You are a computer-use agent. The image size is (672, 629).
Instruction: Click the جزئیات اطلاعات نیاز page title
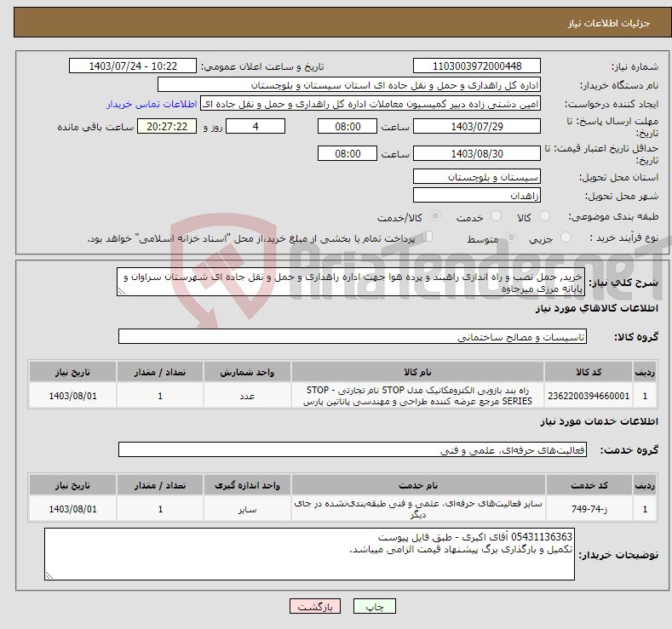tap(609, 23)
